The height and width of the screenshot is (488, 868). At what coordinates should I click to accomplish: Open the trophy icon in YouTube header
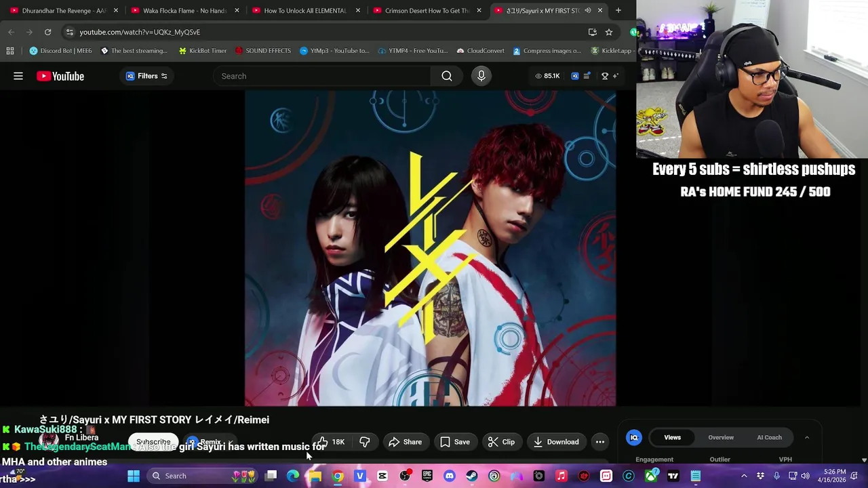point(605,76)
